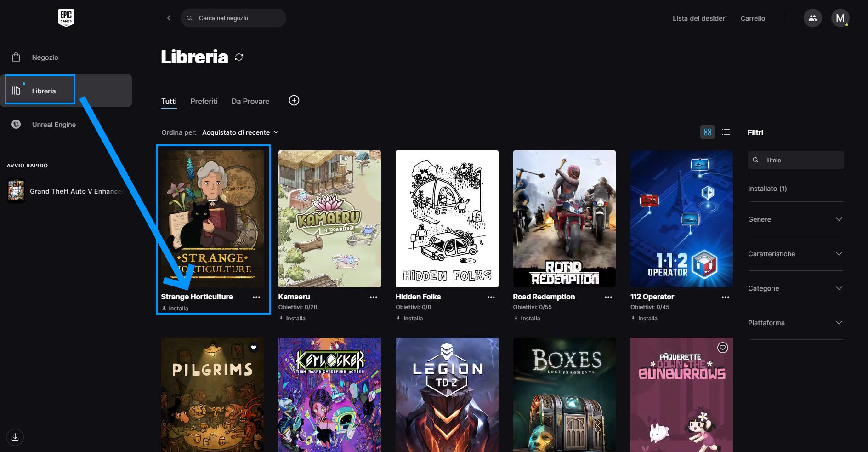Screen dimensions: 868x452
Task: Install Road Redemption
Action: (x=527, y=318)
